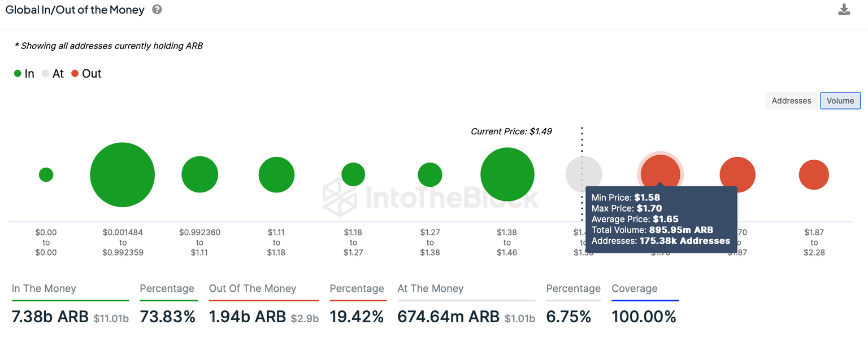Click the help question mark icon
868x338 pixels.
click(x=157, y=10)
